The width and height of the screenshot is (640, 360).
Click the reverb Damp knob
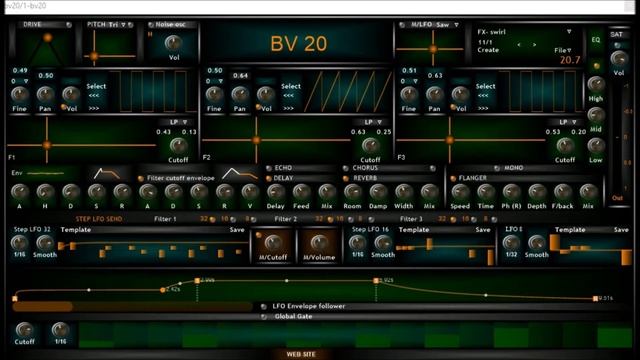point(378,192)
